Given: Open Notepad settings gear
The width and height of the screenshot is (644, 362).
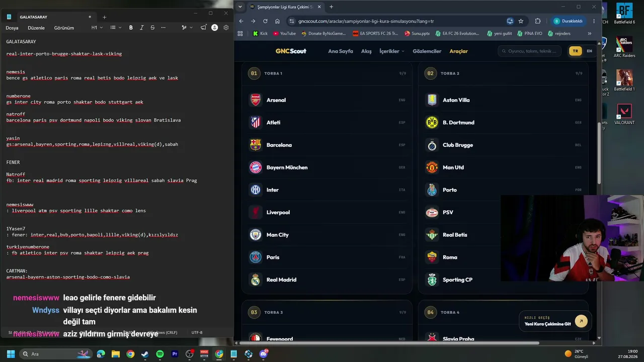Looking at the screenshot, I should [x=226, y=28].
